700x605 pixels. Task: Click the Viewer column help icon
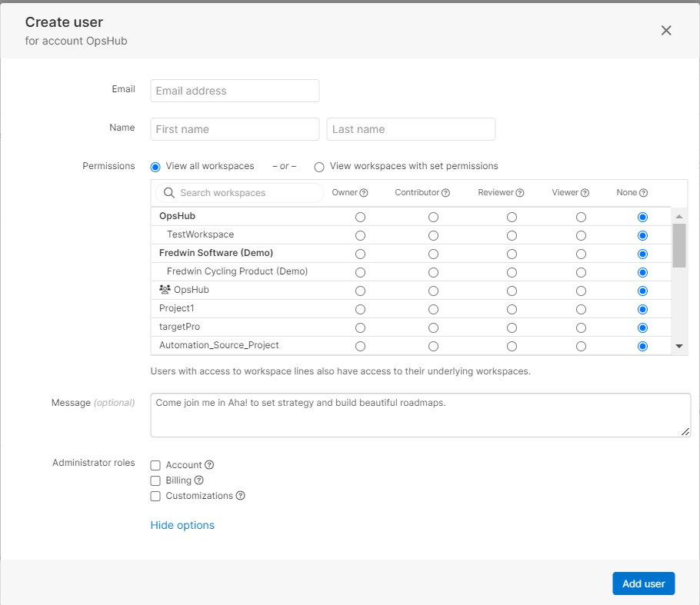(x=585, y=193)
